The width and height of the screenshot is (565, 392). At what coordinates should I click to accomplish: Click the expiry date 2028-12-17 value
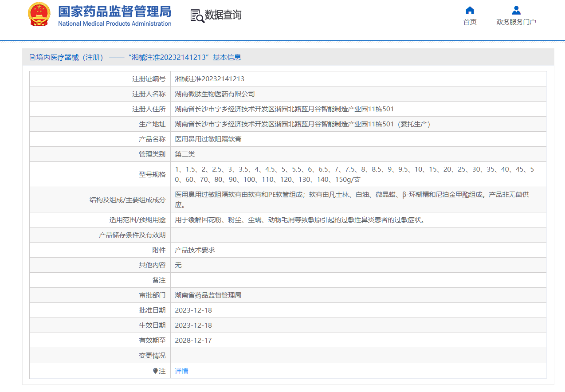(193, 341)
